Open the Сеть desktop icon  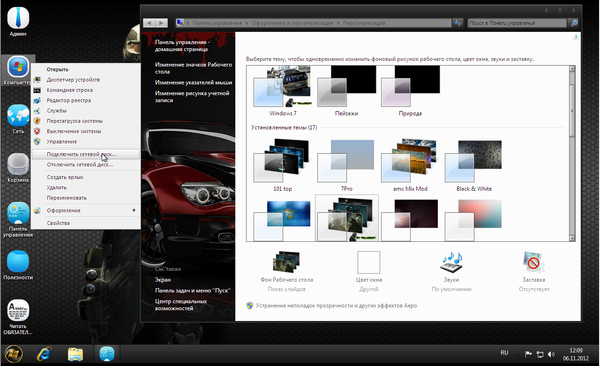pos(18,119)
